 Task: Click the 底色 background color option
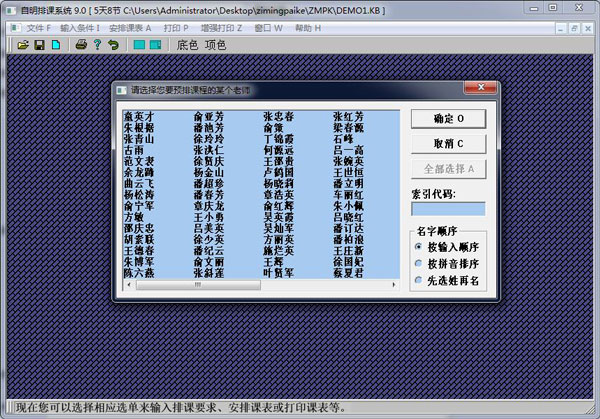(187, 45)
